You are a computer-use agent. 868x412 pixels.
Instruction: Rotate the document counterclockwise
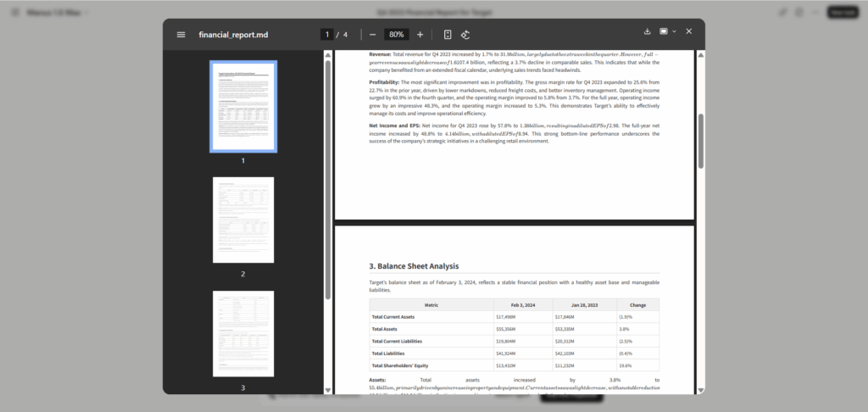click(x=465, y=34)
